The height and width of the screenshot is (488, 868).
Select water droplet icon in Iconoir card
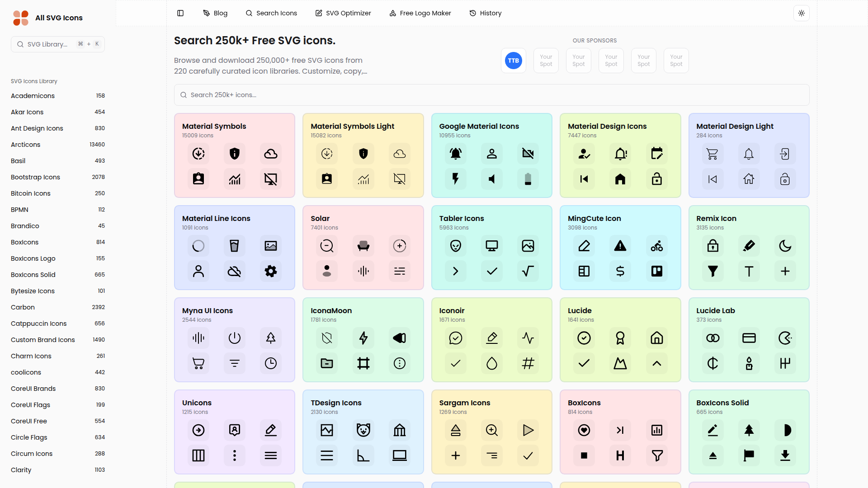pos(492,363)
